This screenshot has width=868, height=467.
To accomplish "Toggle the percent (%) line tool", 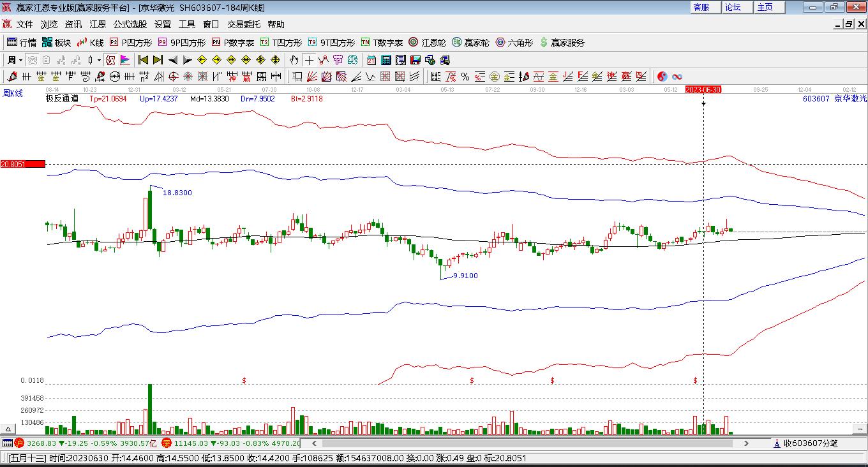I will pos(465,77).
